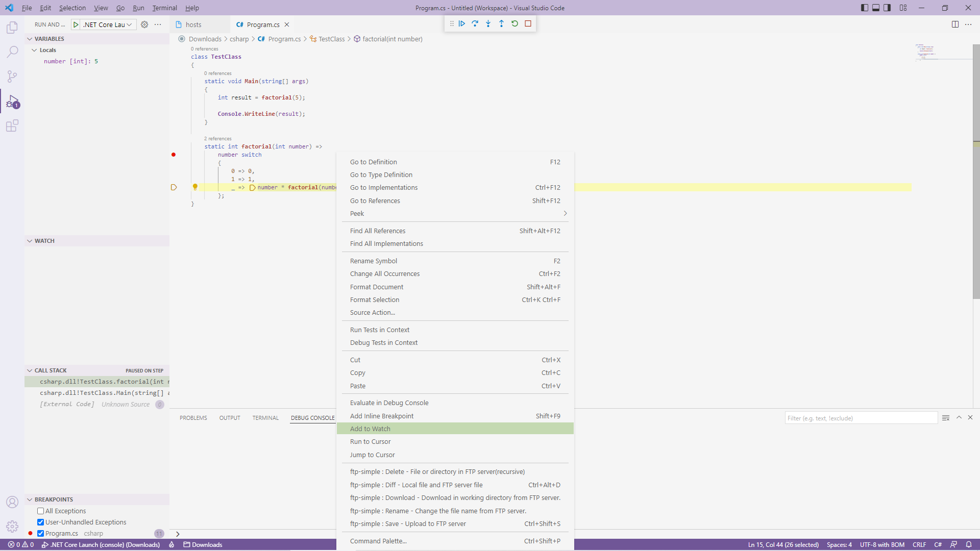
Task: Collapse the WATCH section
Action: click(x=30, y=241)
